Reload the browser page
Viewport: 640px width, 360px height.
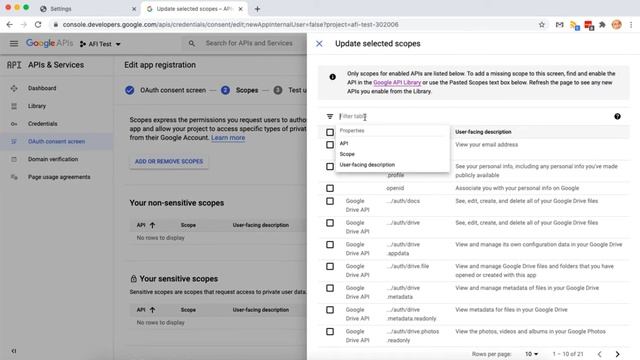38,24
